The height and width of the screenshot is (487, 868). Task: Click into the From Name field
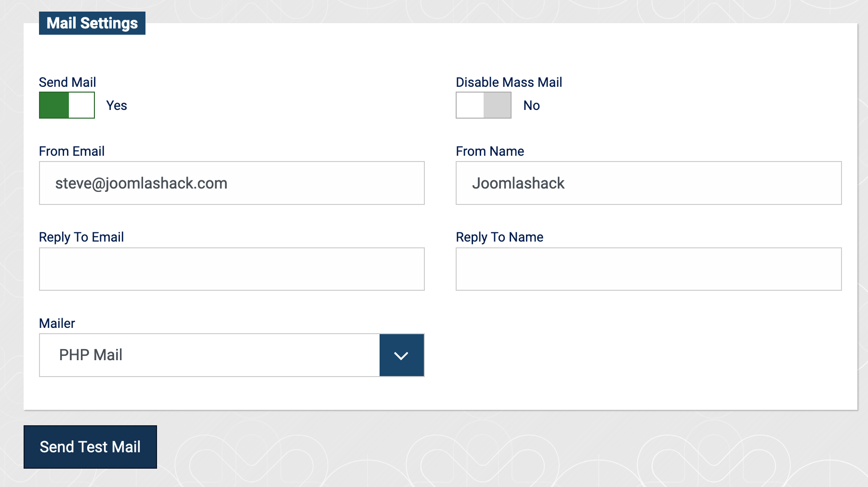(648, 183)
